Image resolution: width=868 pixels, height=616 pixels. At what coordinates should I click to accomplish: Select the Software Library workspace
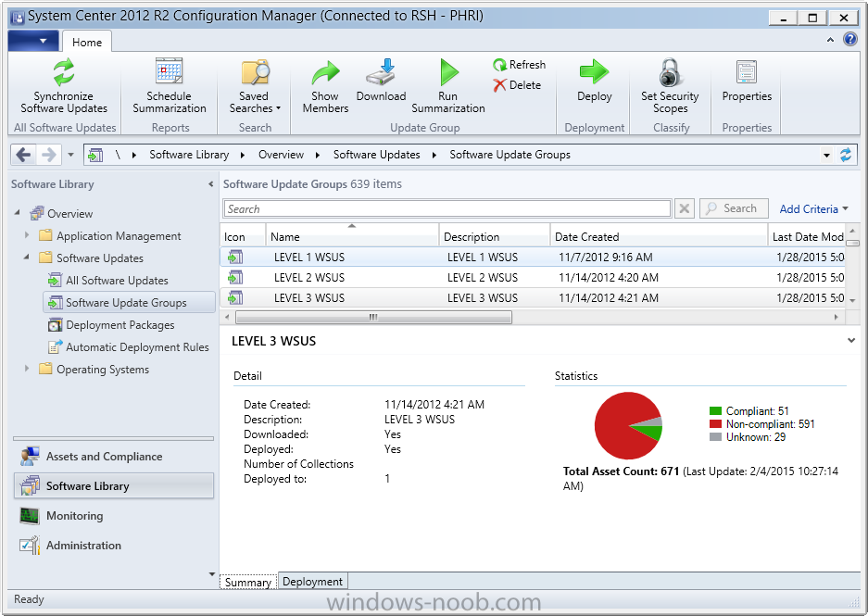coord(114,486)
